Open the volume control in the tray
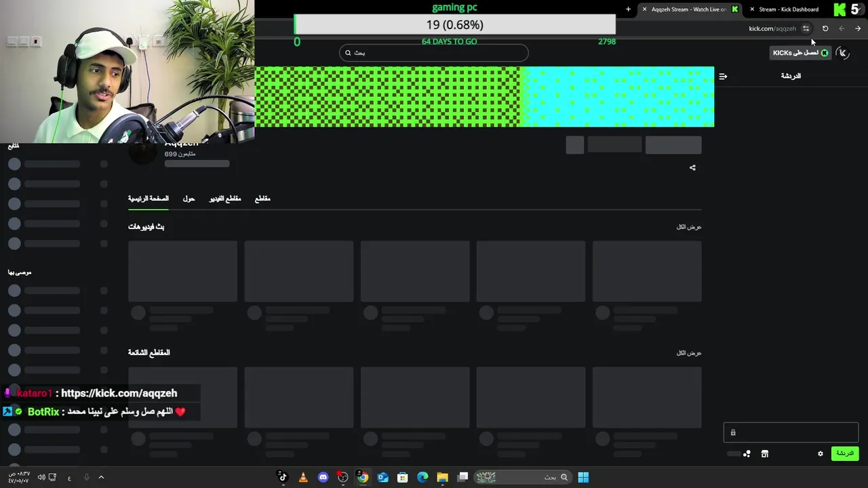The height and width of the screenshot is (488, 868). [41, 477]
